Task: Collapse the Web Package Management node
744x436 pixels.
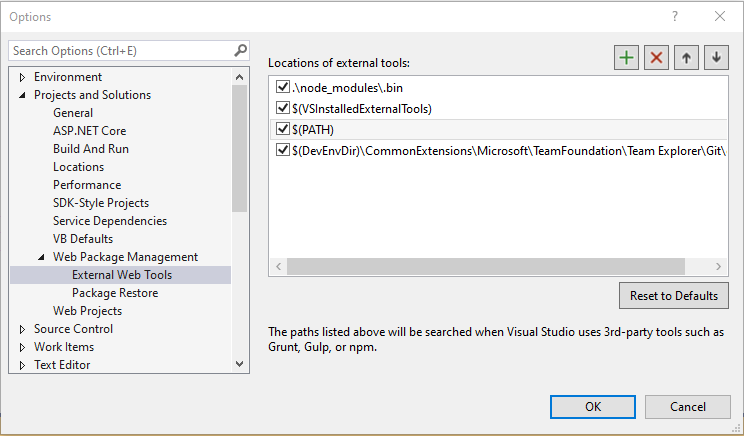Action: 41,257
